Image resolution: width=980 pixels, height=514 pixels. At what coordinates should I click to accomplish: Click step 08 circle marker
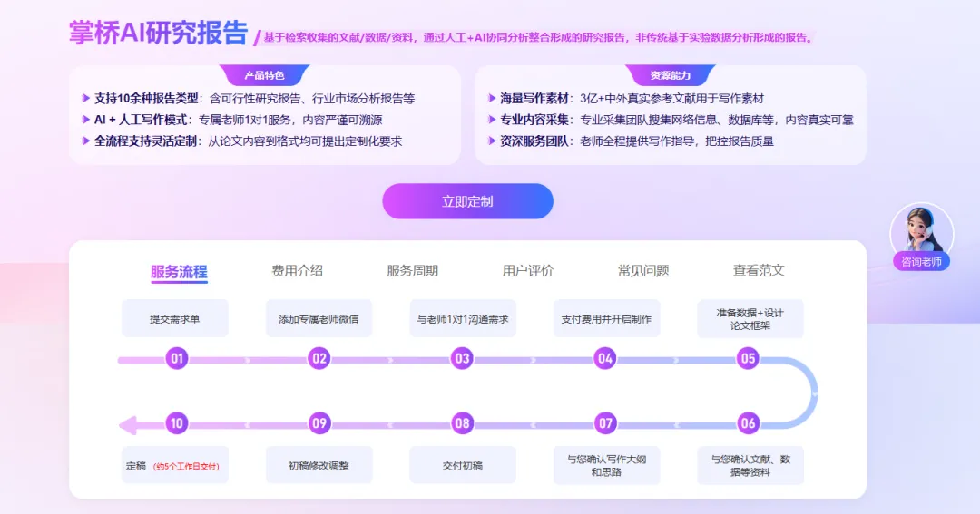462,423
